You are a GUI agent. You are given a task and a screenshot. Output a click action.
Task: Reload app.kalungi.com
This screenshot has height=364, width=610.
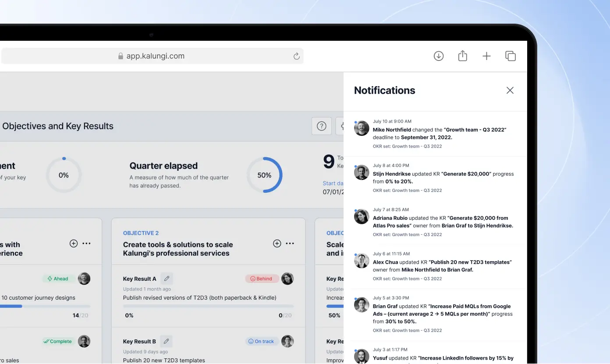pyautogui.click(x=296, y=56)
